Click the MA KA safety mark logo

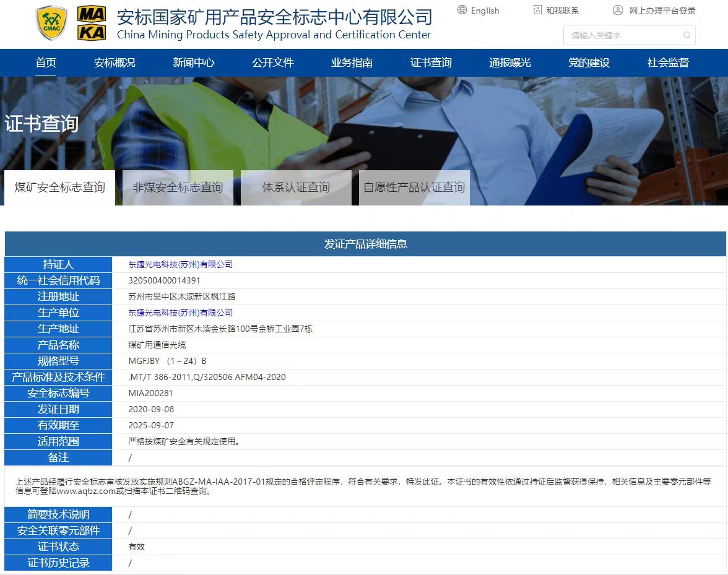pyautogui.click(x=92, y=24)
